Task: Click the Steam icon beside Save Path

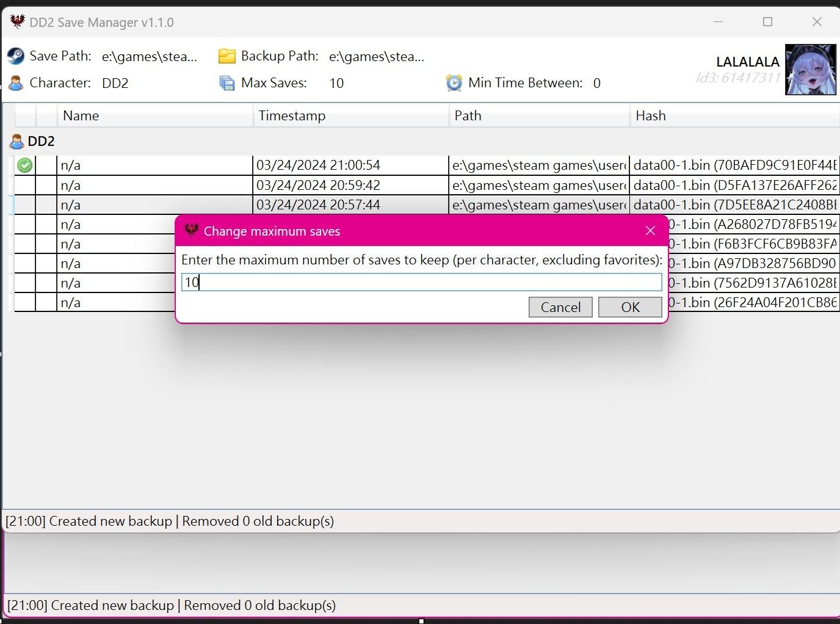Action: tap(16, 56)
